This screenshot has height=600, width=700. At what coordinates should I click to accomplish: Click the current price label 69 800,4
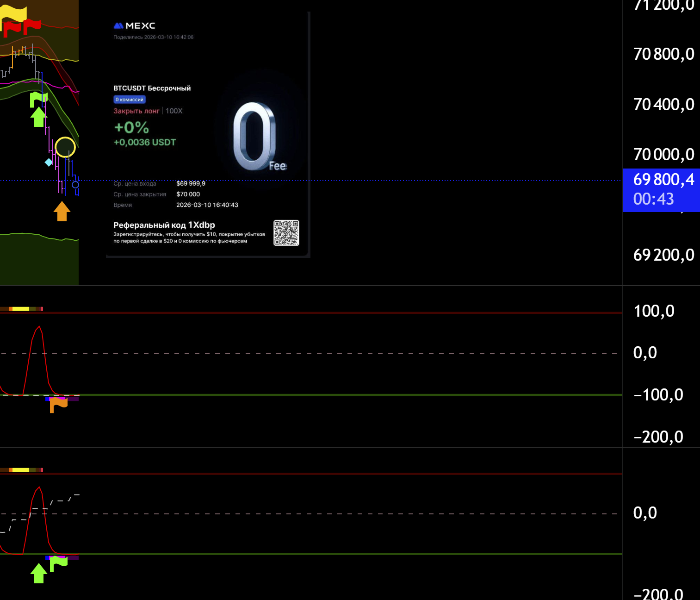click(663, 180)
